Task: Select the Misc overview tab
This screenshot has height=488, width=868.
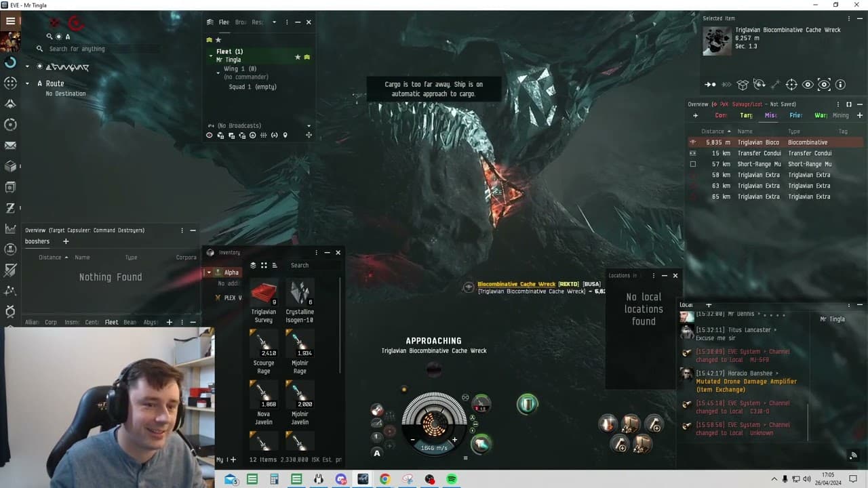Action: (x=771, y=115)
